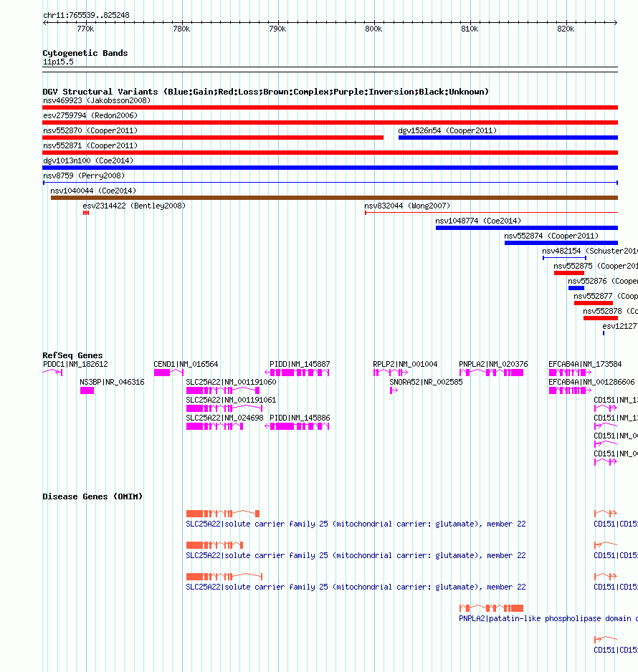This screenshot has width=638, height=672.
Task: Select the esv2759794 (Redon2006) variant label
Action: click(90, 115)
